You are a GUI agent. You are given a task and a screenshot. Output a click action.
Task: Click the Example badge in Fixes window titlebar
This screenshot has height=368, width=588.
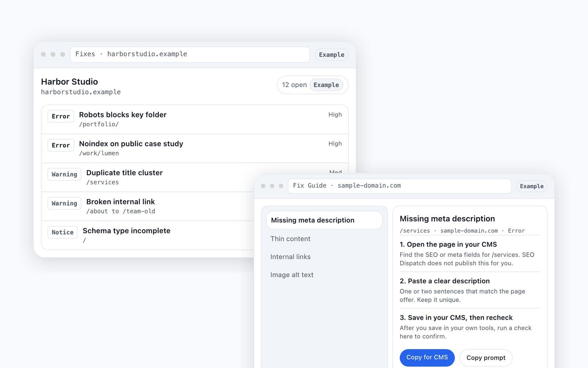(331, 55)
